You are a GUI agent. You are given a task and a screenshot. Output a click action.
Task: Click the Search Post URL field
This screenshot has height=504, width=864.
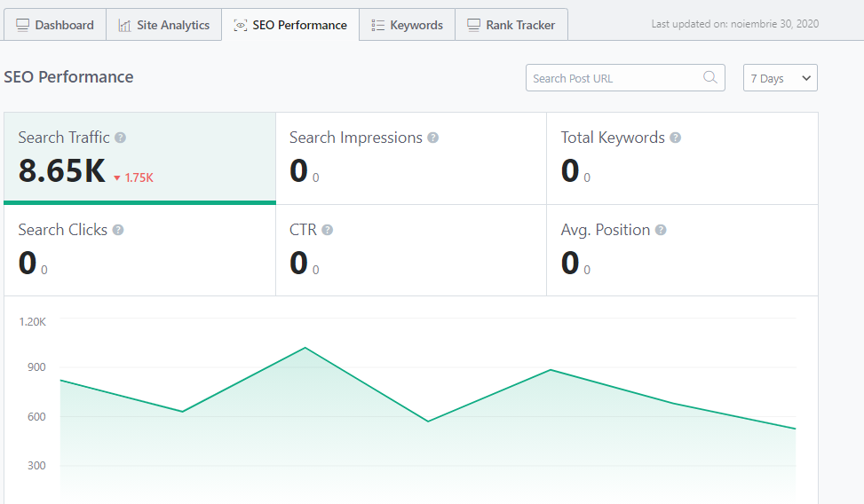pos(613,78)
